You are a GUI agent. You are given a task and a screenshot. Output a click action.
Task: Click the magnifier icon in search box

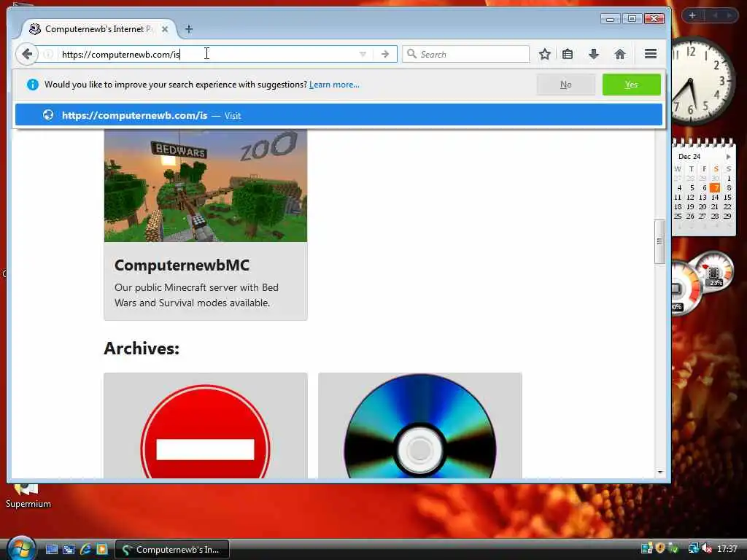(x=411, y=54)
